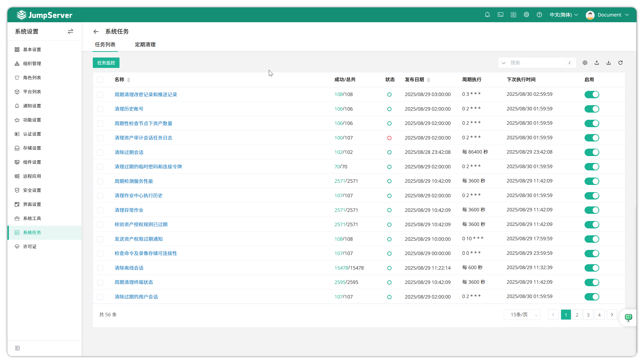Image resolution: width=644 pixels, height=361 pixels.
Task: Open the system settings gear in header
Action: (x=527, y=15)
